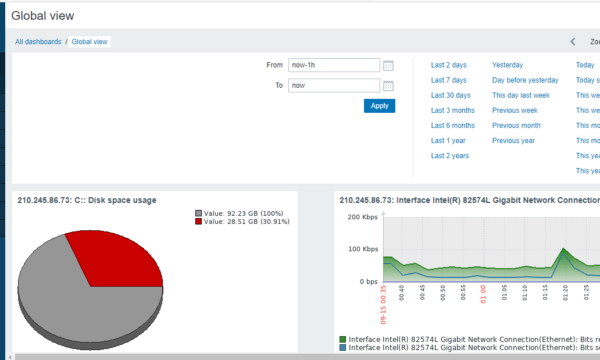
Task: Choose Previous year range
Action: point(514,140)
